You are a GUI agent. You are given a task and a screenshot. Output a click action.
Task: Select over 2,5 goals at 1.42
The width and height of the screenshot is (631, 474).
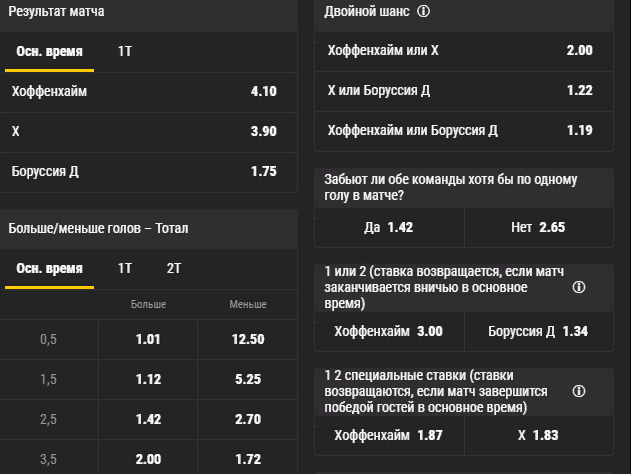pos(148,419)
